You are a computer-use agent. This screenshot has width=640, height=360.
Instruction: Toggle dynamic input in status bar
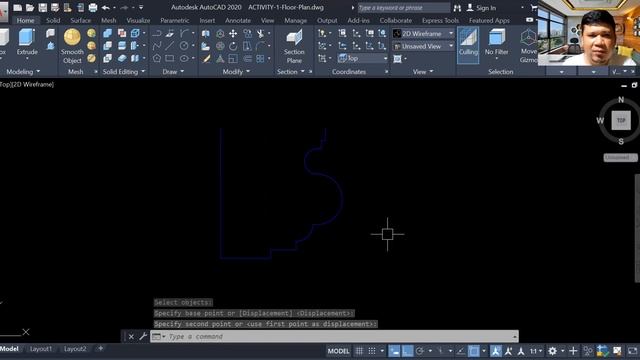(x=394, y=351)
